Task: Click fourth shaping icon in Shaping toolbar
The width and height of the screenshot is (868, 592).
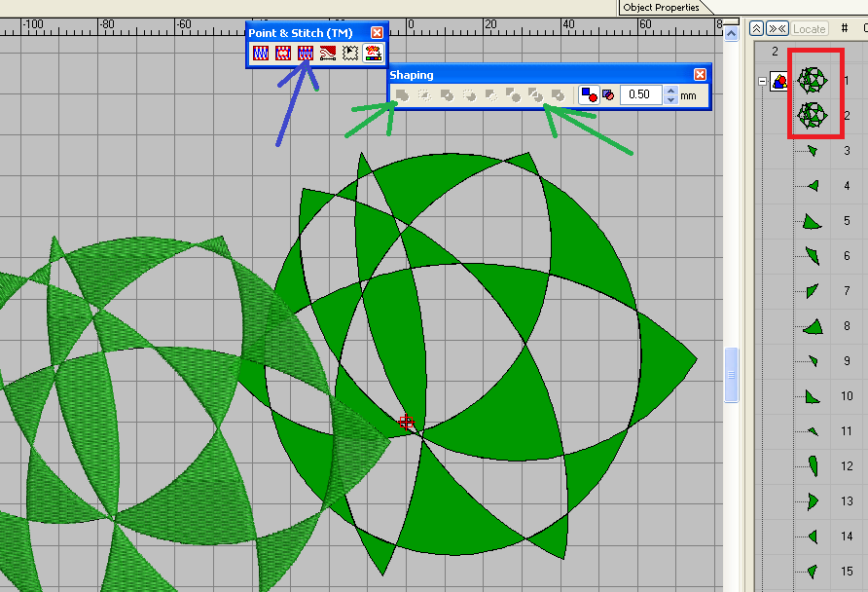Action: pos(469,95)
